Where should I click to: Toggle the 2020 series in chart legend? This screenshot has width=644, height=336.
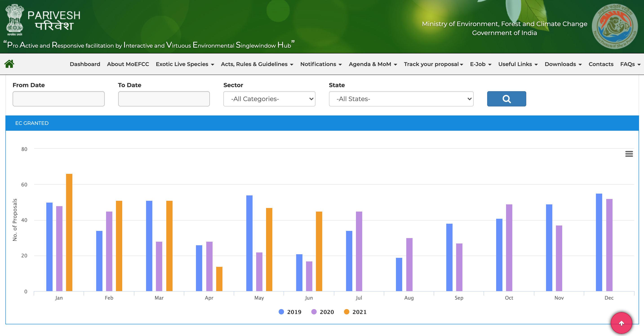point(322,312)
